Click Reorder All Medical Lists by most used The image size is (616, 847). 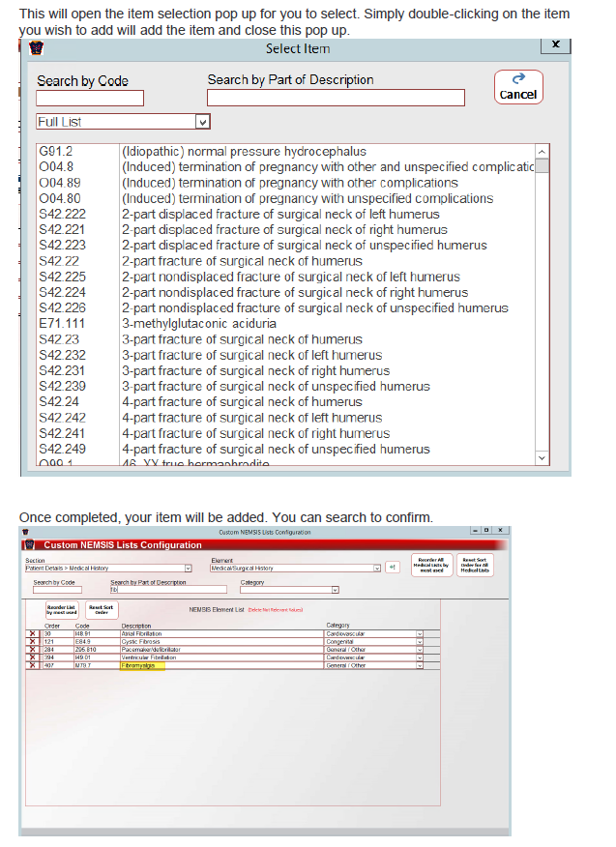click(431, 565)
